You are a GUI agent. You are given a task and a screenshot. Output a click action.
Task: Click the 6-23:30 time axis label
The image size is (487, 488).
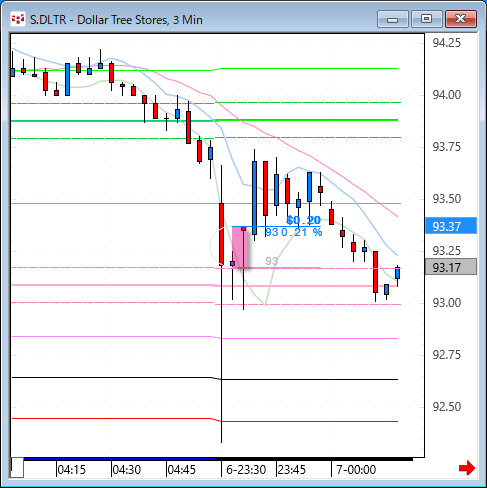(x=246, y=470)
